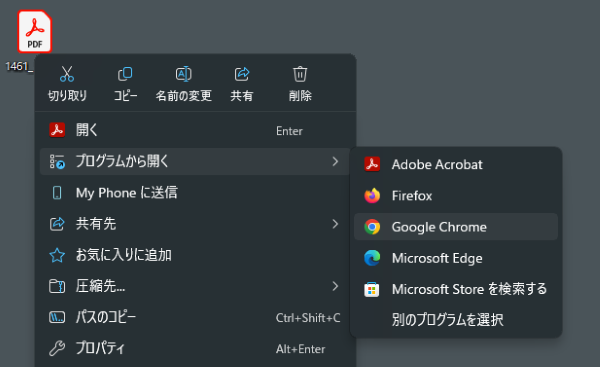Viewport: 600px width, 367px height.
Task: Expand the 圧縮先 submenu chevron
Action: 335,286
